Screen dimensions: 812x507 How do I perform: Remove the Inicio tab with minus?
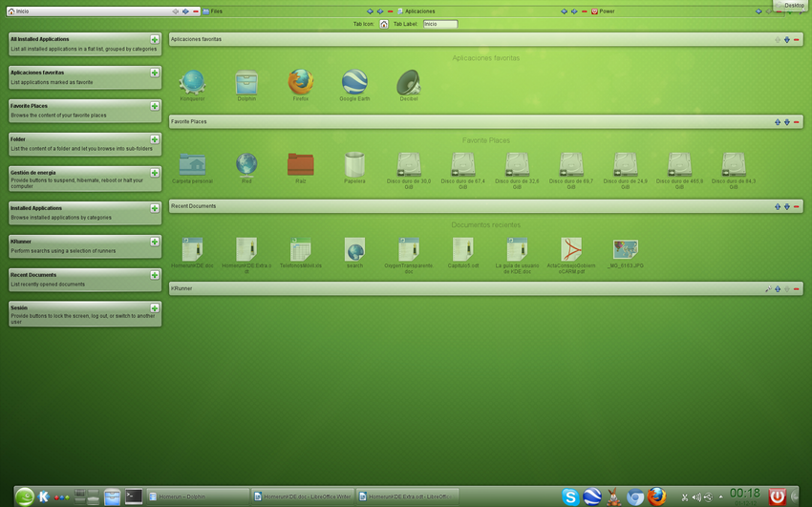(x=196, y=11)
